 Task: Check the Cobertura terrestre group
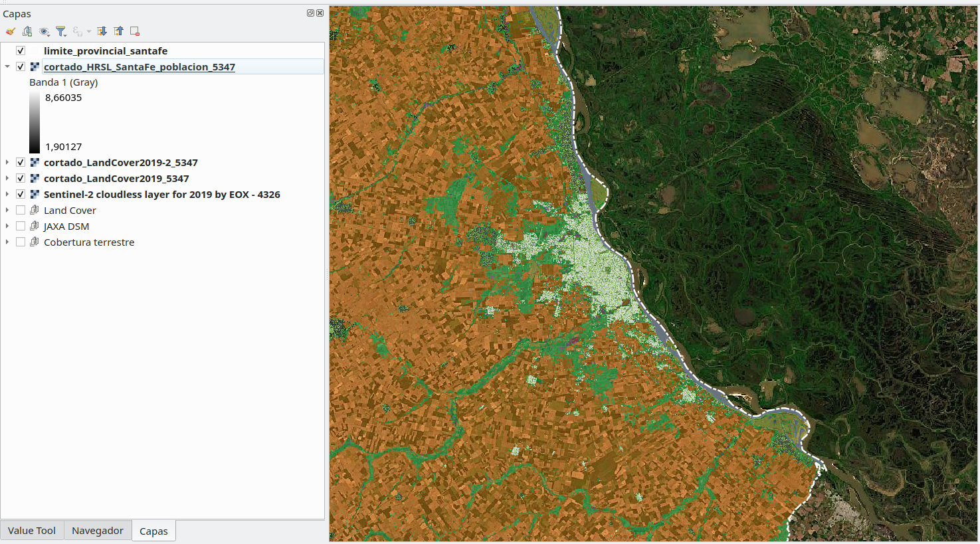pos(21,242)
